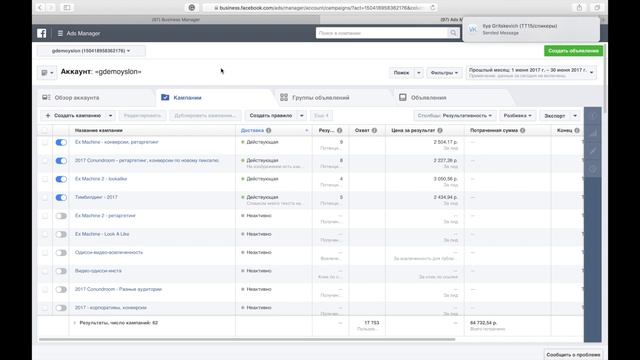This screenshot has width=640, height=360.
Task: Sort by the Доставка column header
Action: click(252, 130)
